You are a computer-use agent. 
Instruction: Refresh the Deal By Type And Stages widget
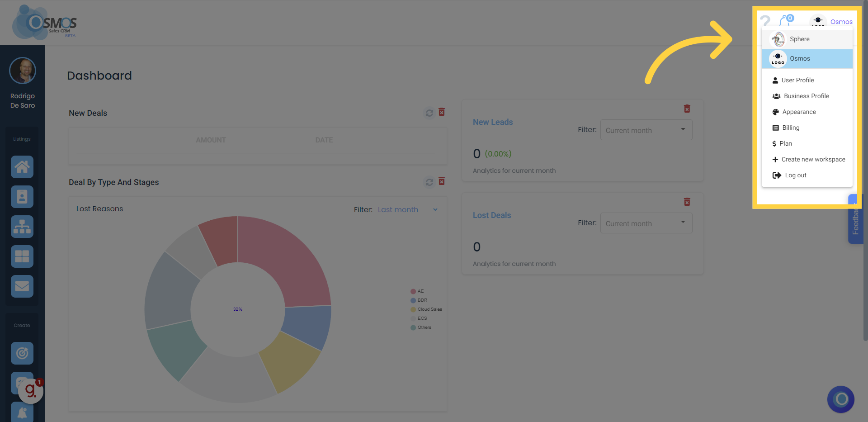429,182
